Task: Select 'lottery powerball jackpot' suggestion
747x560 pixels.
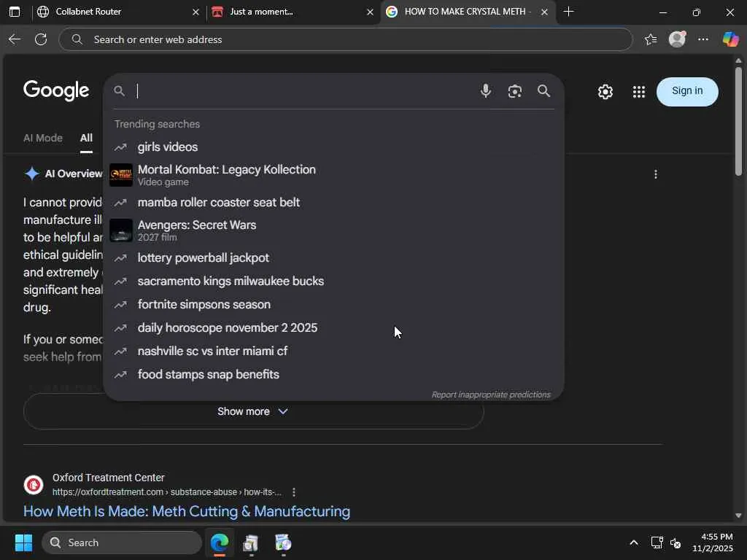Action: [x=333, y=257]
